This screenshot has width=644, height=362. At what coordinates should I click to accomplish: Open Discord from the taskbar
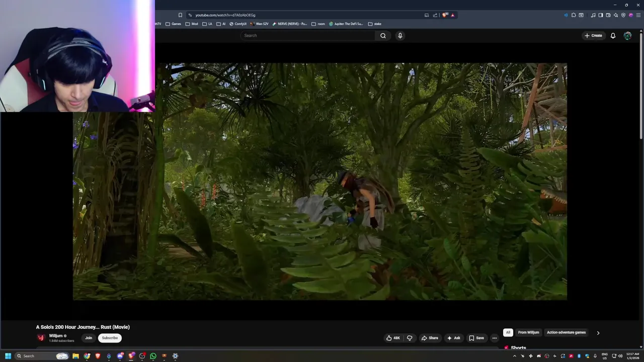pyautogui.click(x=120, y=356)
